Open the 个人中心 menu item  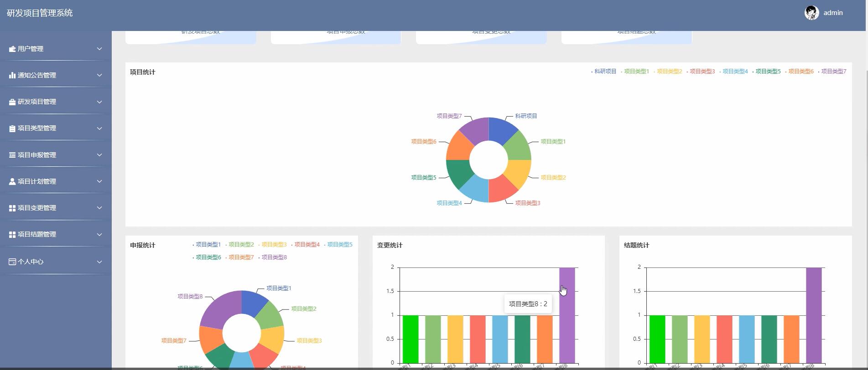(56, 262)
